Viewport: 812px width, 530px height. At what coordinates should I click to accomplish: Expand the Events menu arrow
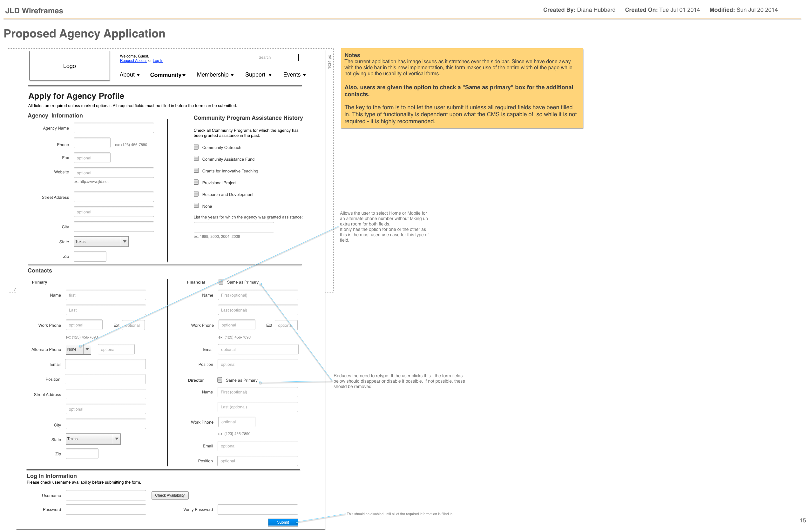[304, 75]
